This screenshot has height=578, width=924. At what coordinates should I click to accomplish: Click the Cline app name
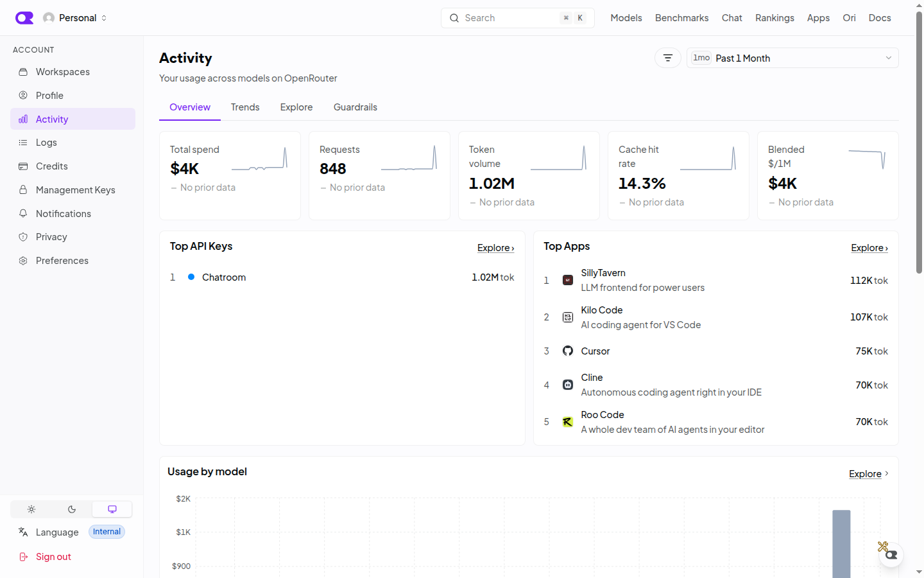592,378
